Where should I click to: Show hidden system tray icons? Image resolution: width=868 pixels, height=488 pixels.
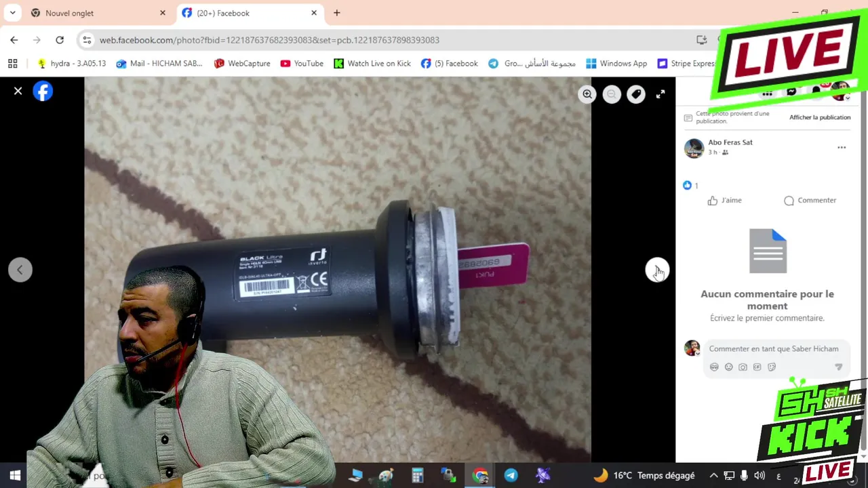tap(713, 475)
